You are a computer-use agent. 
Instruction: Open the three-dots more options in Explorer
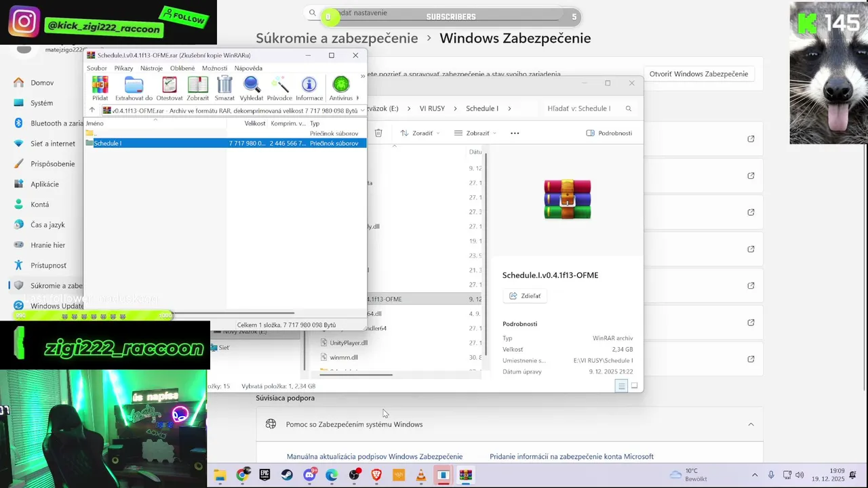[515, 133]
